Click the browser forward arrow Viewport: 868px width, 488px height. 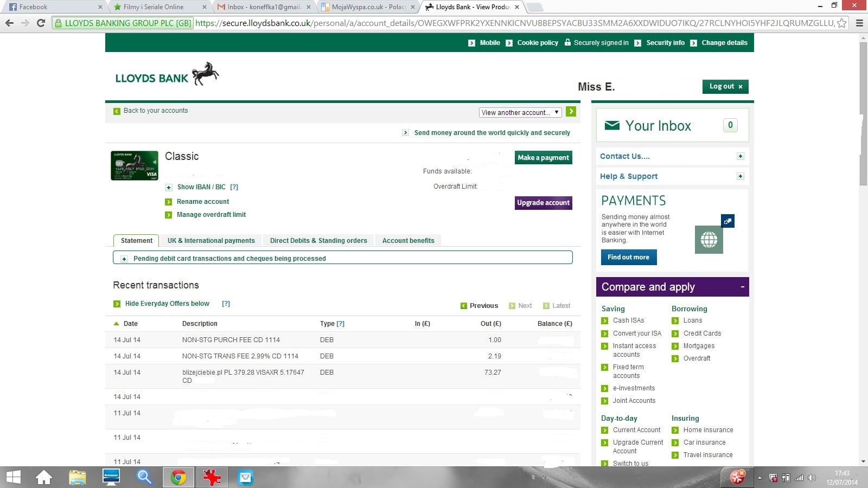[x=25, y=23]
